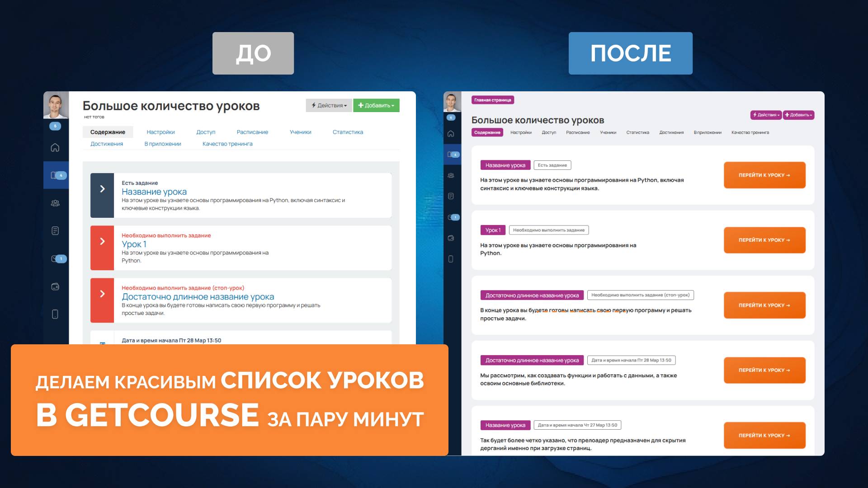This screenshot has width=868, height=488.
Task: Select the payments wallet icon in the sidebar
Action: coord(55,286)
